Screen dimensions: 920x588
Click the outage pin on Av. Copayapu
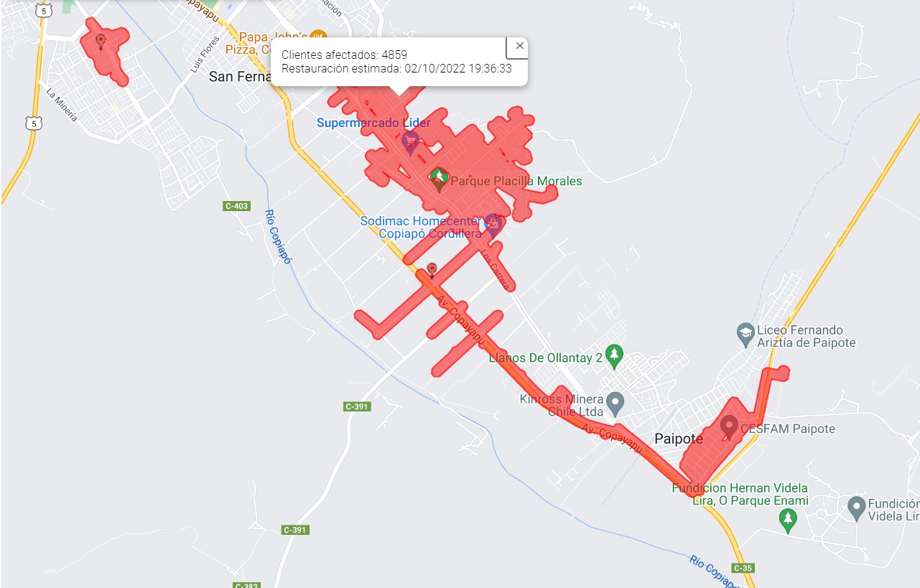(x=432, y=270)
